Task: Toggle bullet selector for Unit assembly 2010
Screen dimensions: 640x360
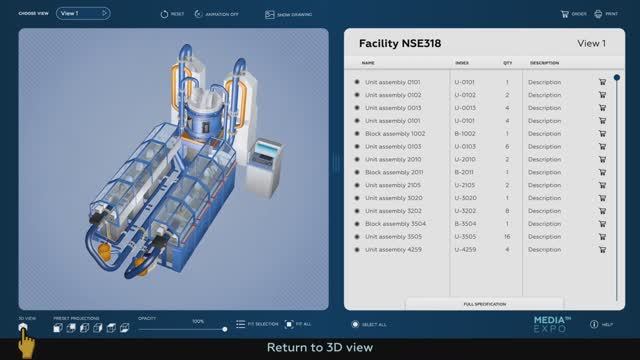Action: [357, 159]
